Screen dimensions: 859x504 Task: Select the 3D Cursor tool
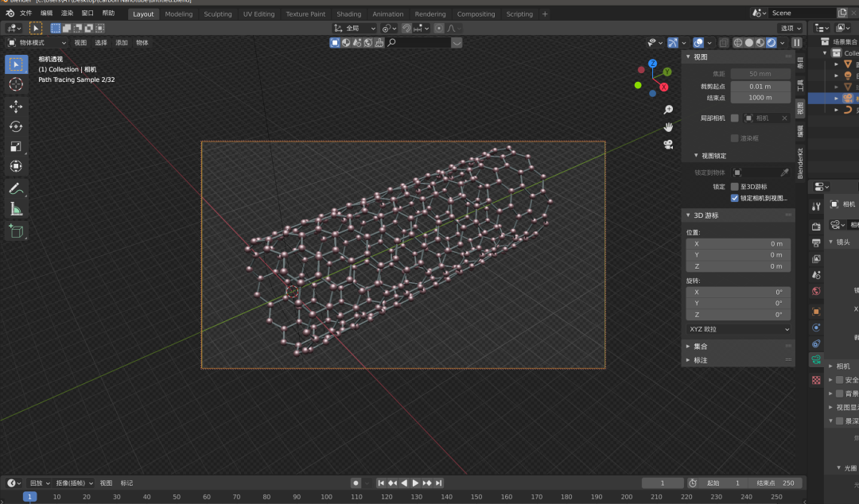[x=17, y=84]
